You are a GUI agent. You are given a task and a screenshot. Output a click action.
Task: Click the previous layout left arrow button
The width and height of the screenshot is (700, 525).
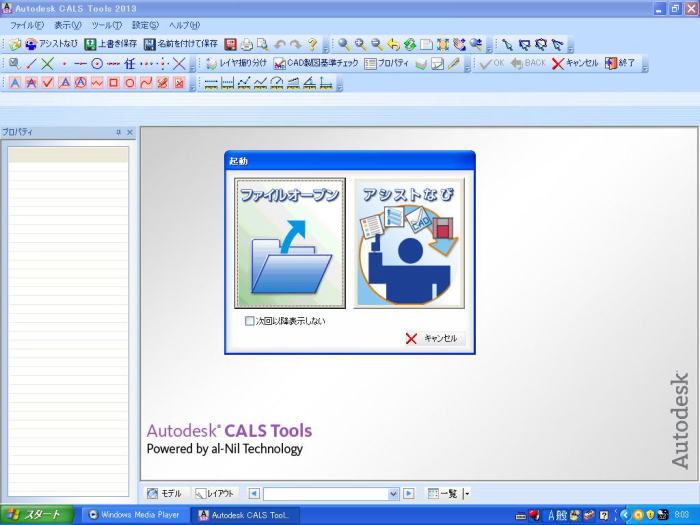tap(254, 494)
